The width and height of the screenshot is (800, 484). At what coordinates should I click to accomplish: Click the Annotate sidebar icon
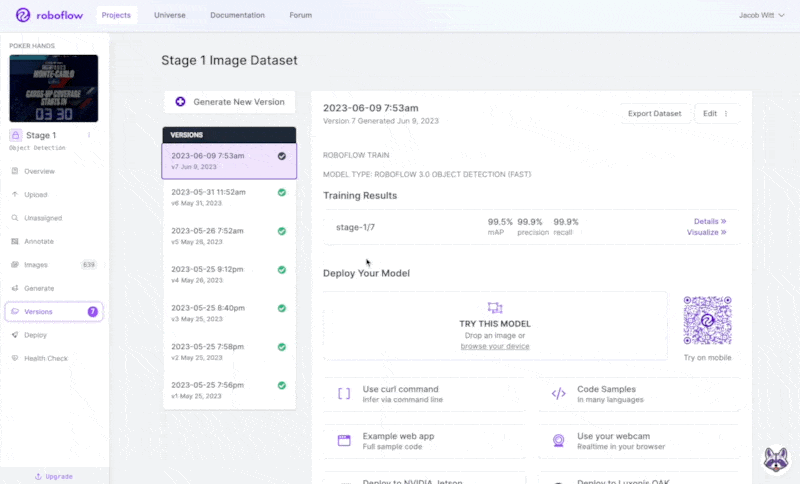coord(15,241)
